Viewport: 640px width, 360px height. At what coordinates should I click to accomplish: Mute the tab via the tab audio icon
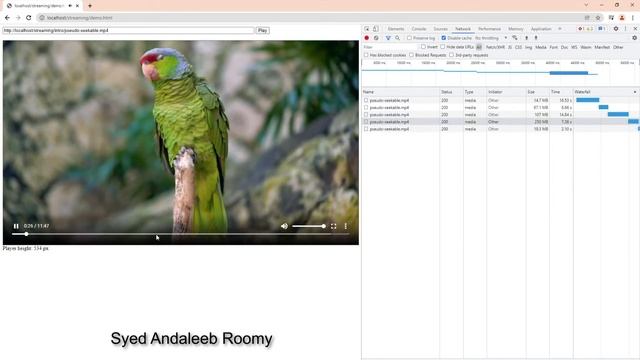point(70,6)
